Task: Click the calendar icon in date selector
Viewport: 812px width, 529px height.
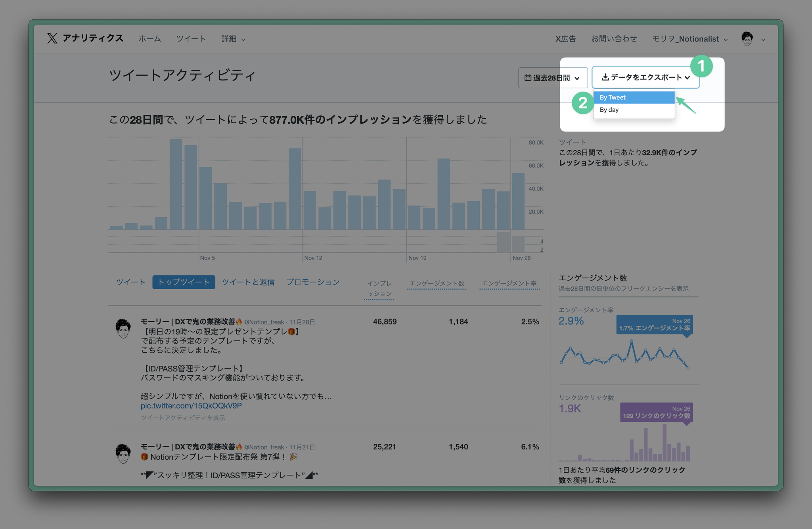Action: pos(528,78)
